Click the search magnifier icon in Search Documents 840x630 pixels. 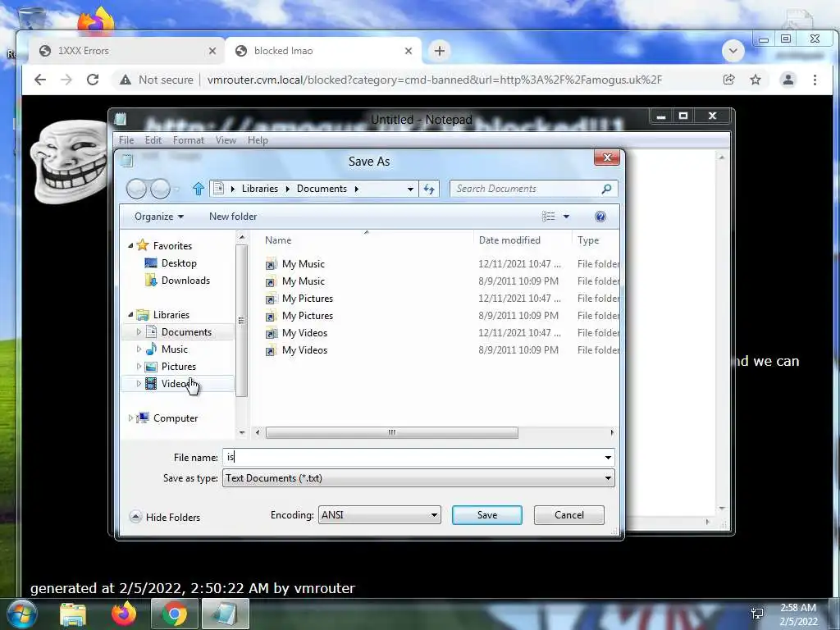pyautogui.click(x=606, y=189)
